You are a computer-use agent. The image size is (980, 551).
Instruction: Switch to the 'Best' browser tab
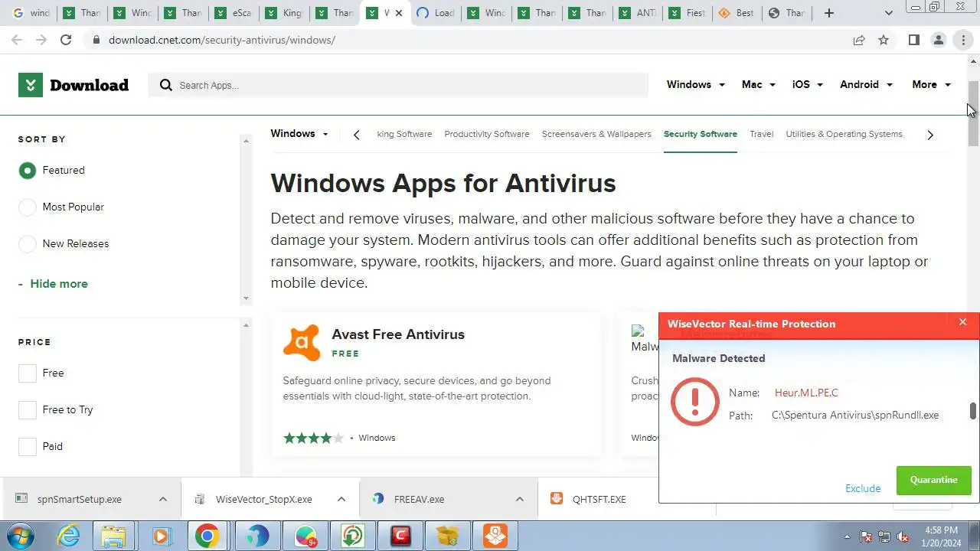click(736, 13)
